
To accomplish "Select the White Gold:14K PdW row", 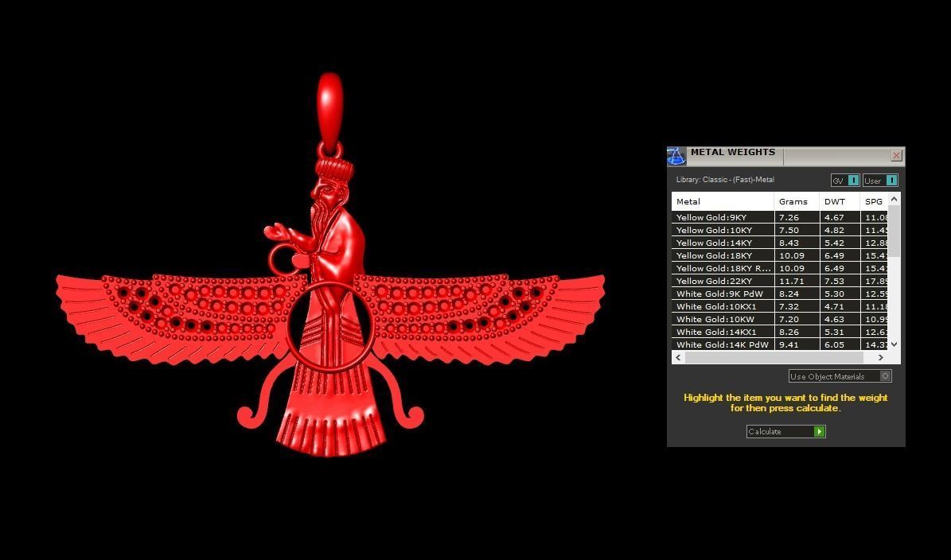I will [x=780, y=344].
